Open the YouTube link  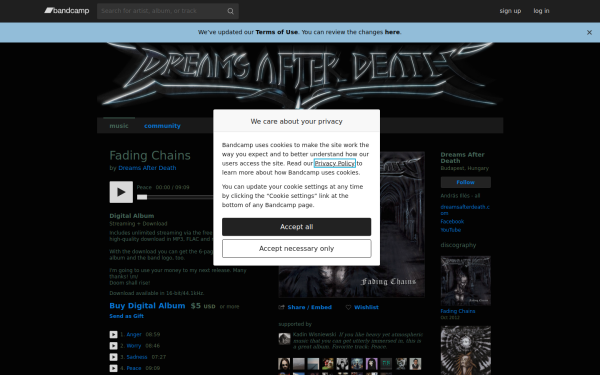click(451, 230)
